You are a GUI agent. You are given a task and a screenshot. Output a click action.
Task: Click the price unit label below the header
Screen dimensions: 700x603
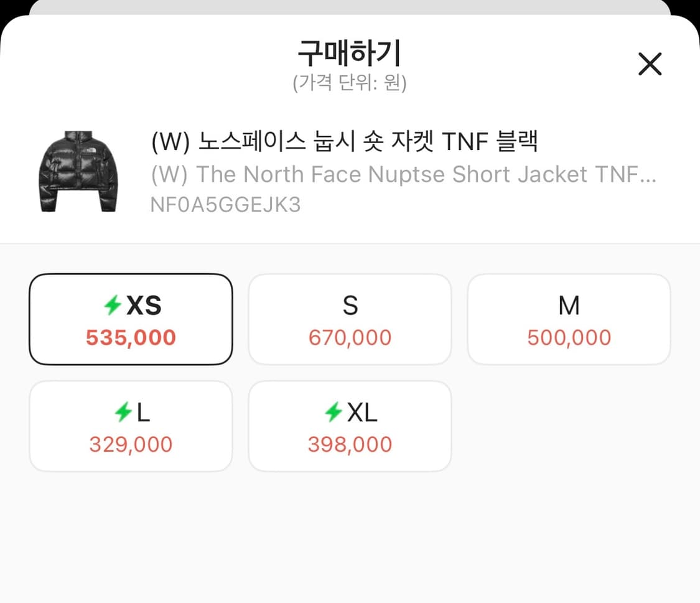(x=350, y=83)
